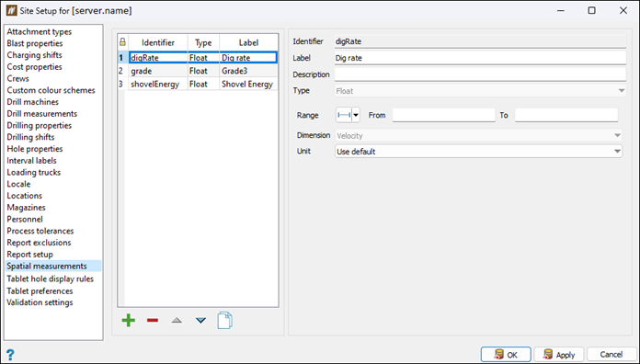Select Validation settings in the list
The width and height of the screenshot is (640, 364).
tap(40, 302)
